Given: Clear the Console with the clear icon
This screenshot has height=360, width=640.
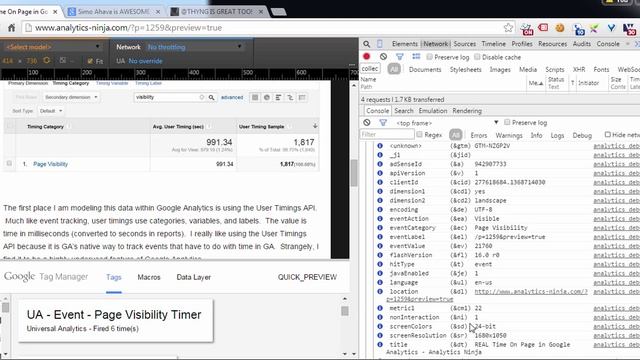Looking at the screenshot, I should [367, 122].
